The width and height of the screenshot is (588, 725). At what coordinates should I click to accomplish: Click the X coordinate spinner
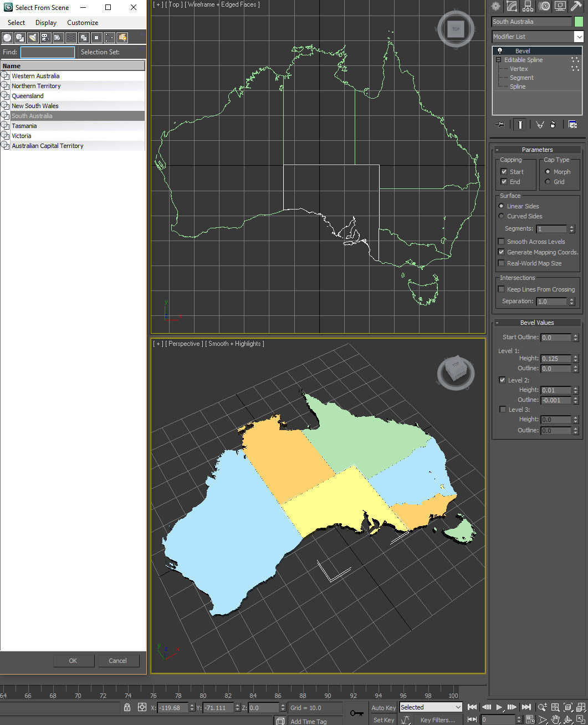(192, 708)
